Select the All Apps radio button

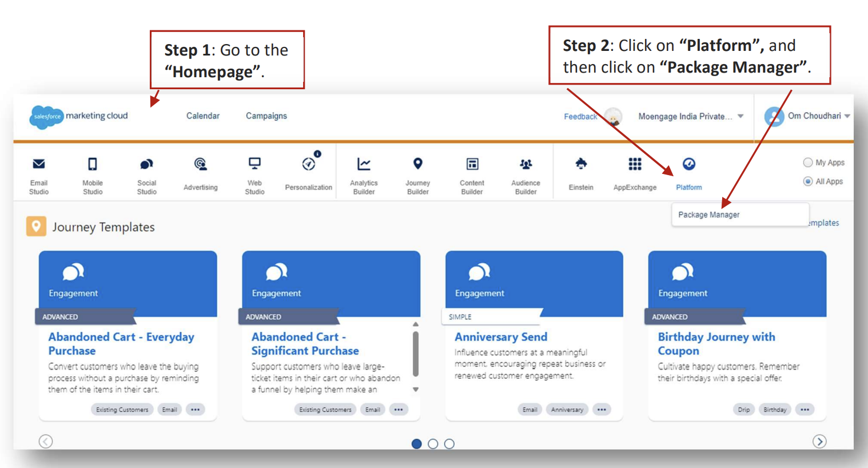[x=808, y=181]
